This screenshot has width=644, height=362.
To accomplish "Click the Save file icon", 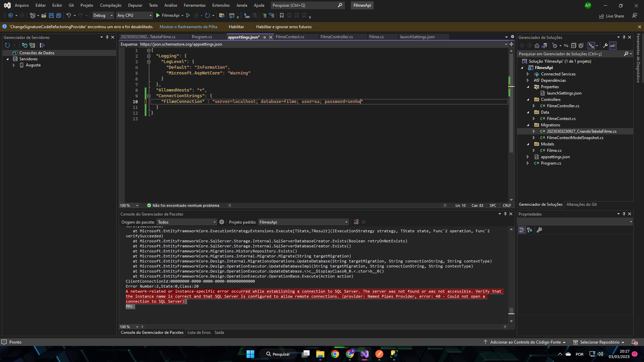I will click(x=51, y=15).
